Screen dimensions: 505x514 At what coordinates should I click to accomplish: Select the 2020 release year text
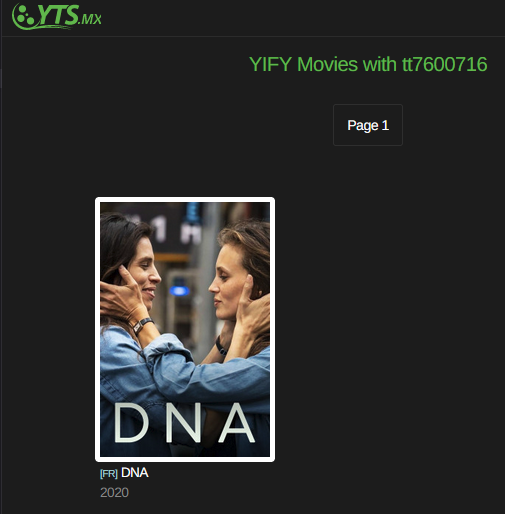coord(114,492)
